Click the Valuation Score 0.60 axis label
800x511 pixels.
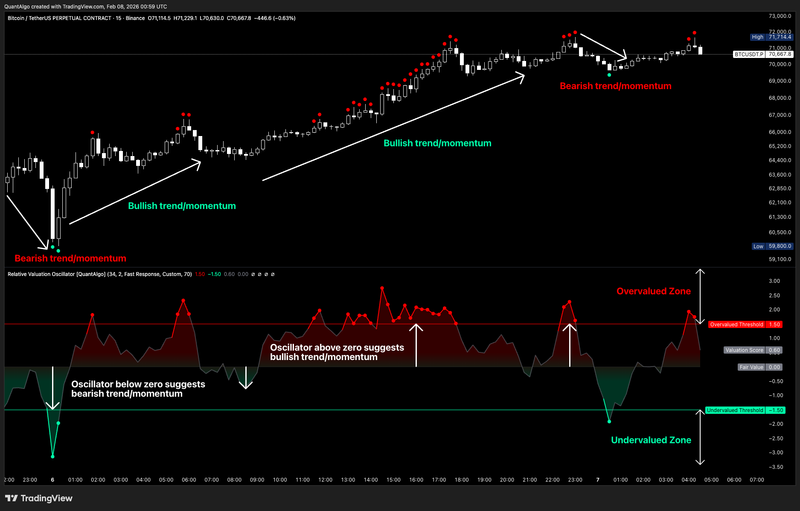pos(753,350)
